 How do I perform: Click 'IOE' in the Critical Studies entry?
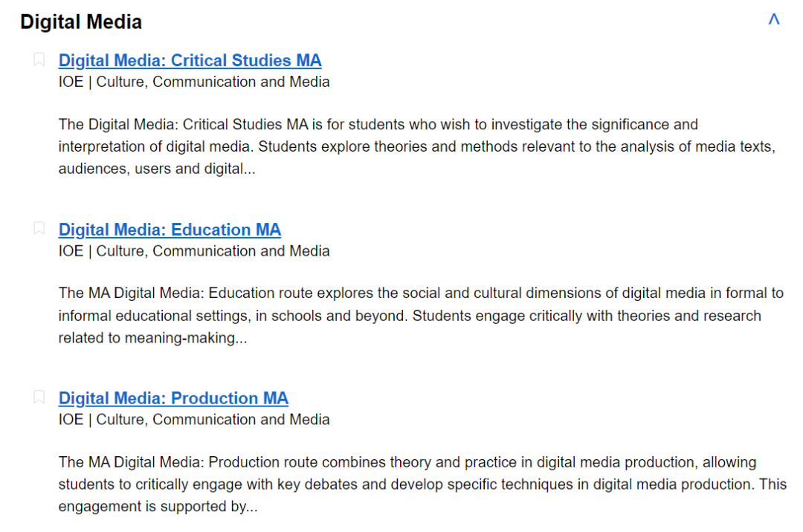(x=71, y=82)
